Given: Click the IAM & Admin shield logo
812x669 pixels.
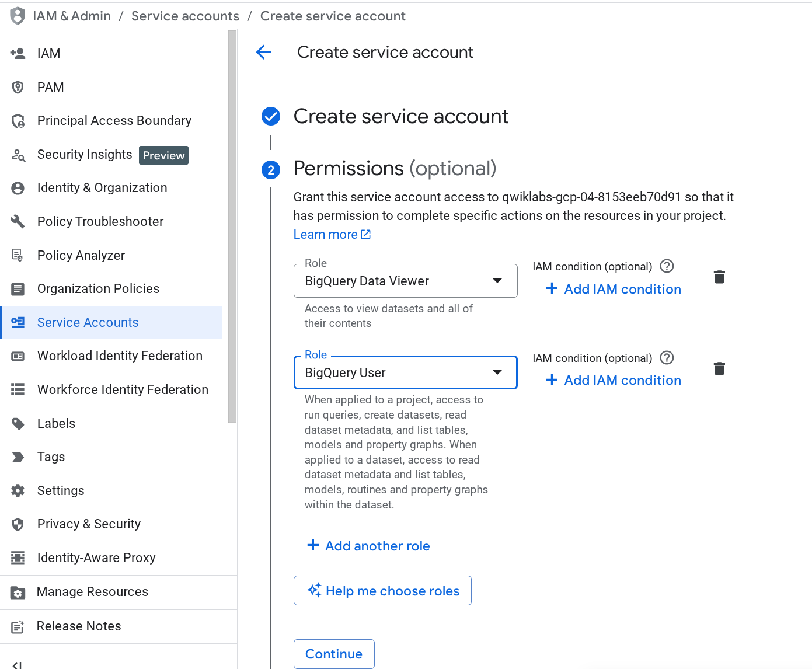Looking at the screenshot, I should point(18,15).
